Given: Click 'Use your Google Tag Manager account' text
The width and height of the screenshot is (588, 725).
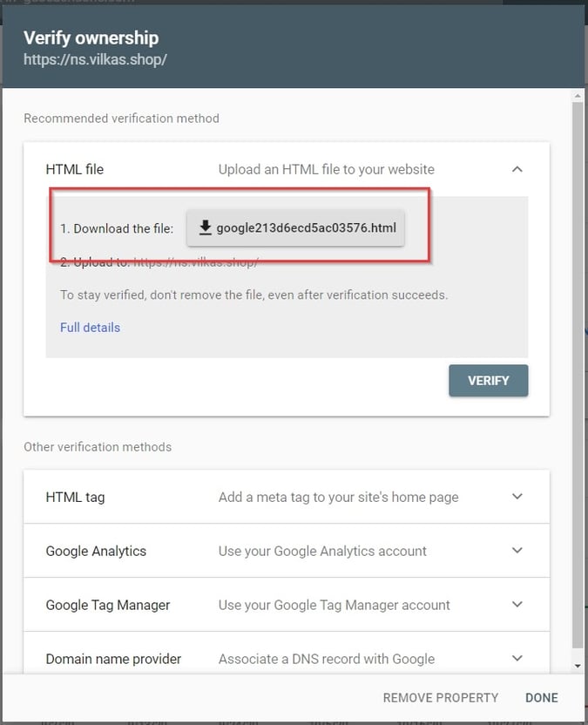Looking at the screenshot, I should point(334,605).
